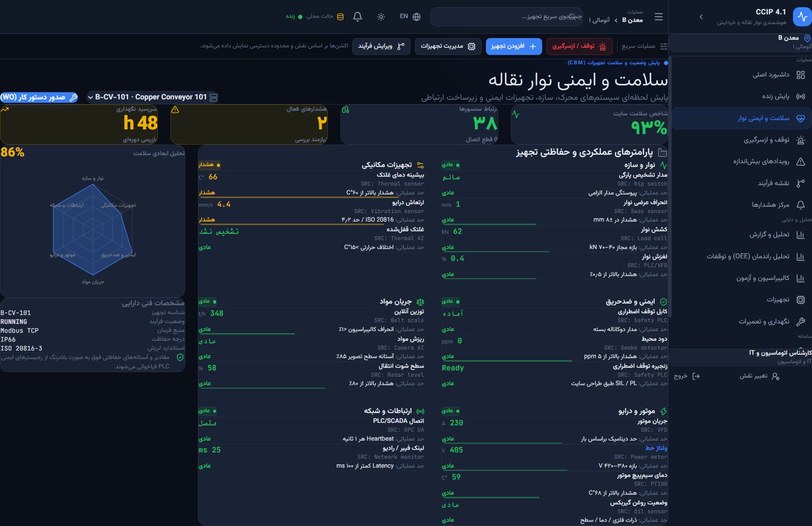This screenshot has width=812, height=526.
Task: Click the branch icon of نقشه فرآیند
Action: (x=801, y=184)
